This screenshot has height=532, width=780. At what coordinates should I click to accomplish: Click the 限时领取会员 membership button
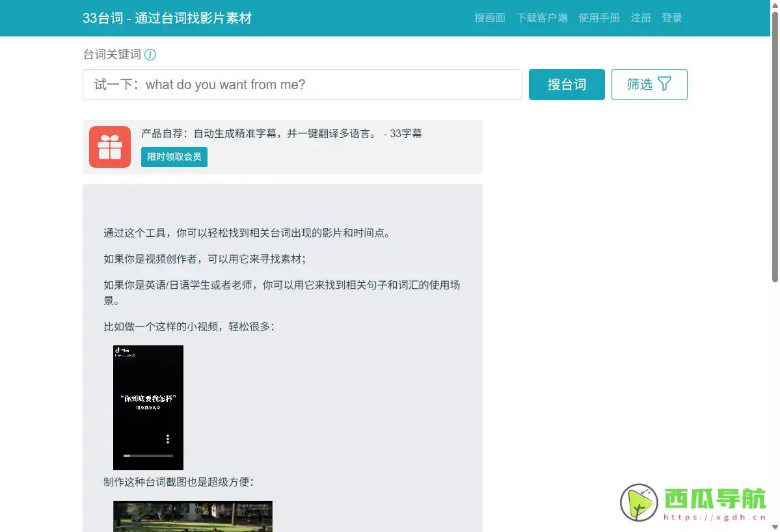[x=174, y=157]
